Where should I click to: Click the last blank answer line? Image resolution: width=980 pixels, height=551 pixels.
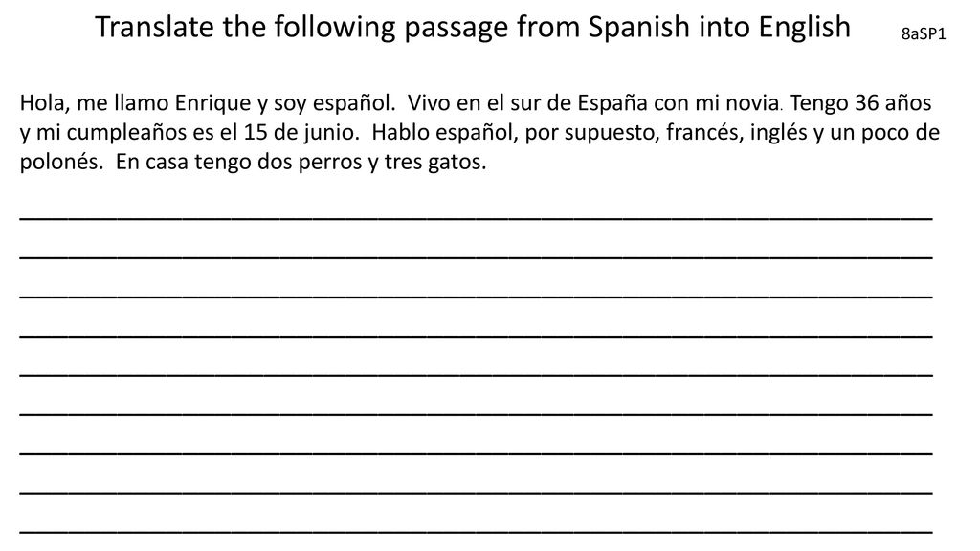pos(477,532)
